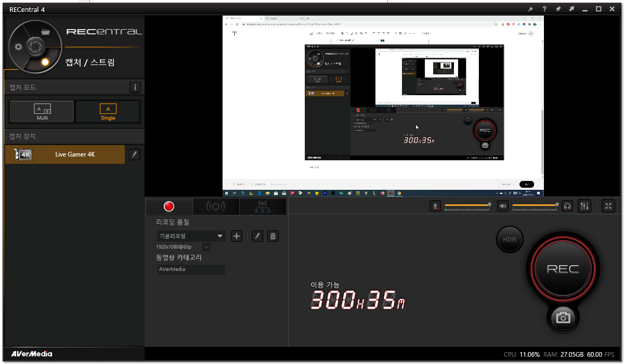Click the arrow icon in title bar

coord(571,9)
